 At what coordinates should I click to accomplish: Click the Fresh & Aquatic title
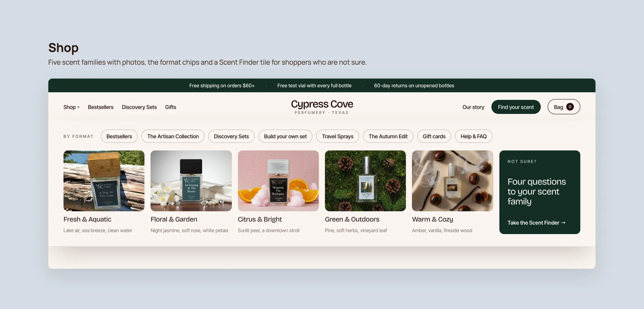tap(87, 219)
